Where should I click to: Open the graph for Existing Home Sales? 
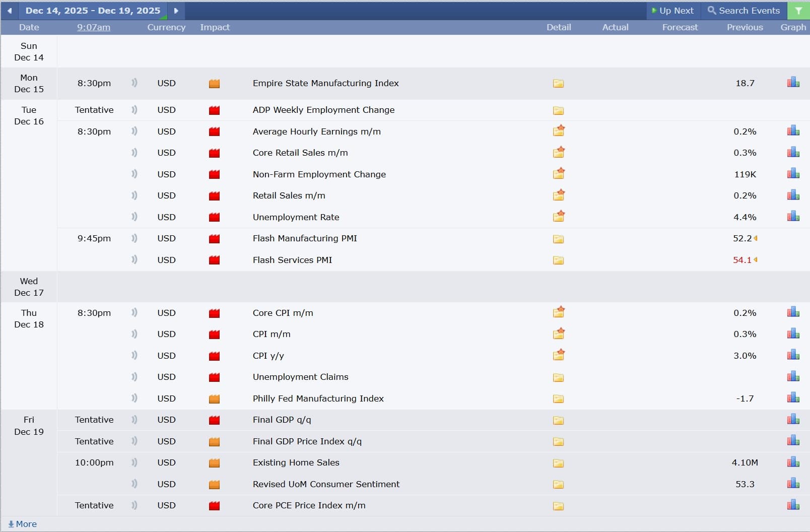793,461
